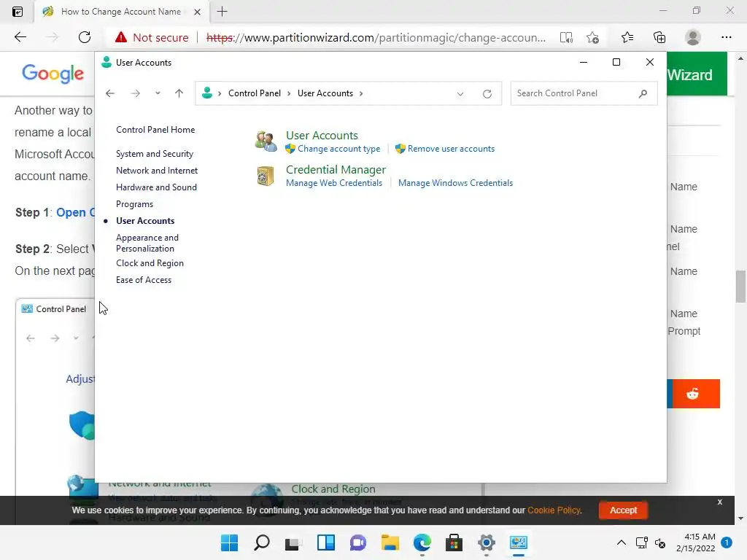Open Edge Settings and more menu
This screenshot has height=560, width=747.
click(x=726, y=37)
